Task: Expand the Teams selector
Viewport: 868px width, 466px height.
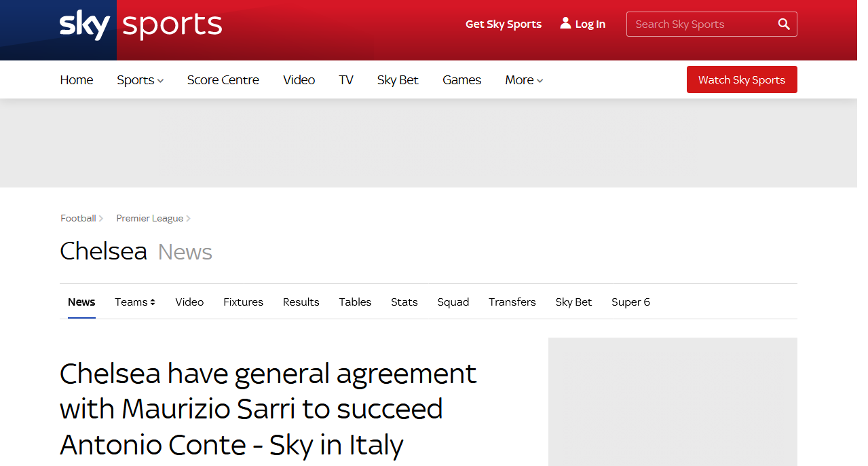Action: coord(135,302)
